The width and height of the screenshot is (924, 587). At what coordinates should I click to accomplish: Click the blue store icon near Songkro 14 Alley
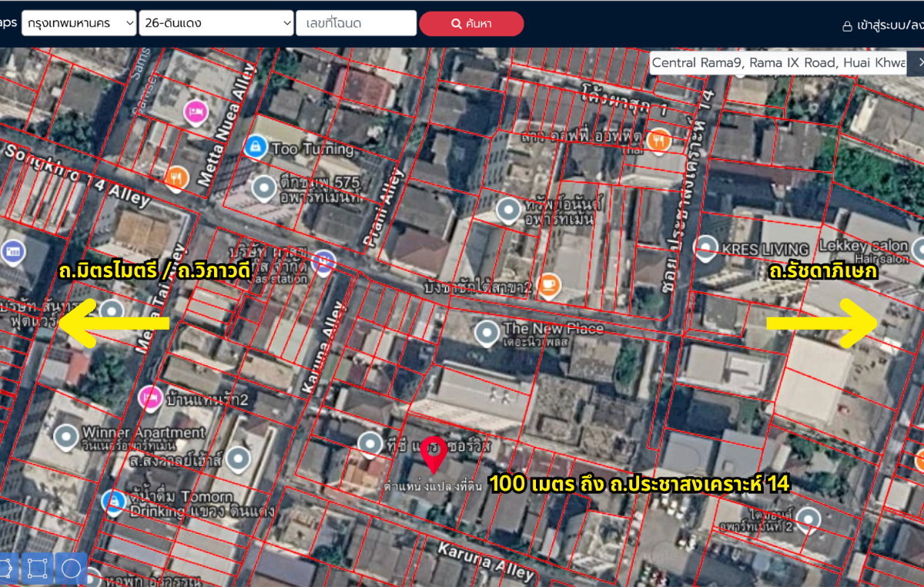pos(12,250)
